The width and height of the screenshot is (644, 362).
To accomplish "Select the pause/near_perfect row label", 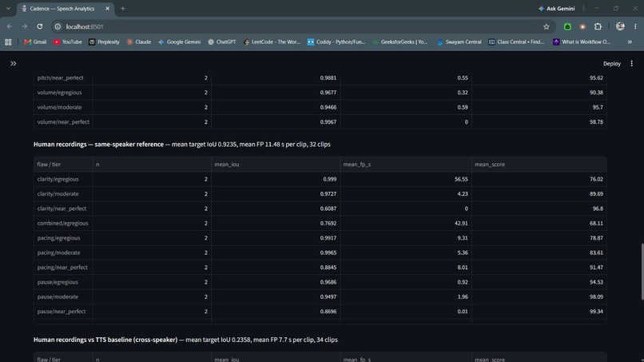I will [x=62, y=312].
